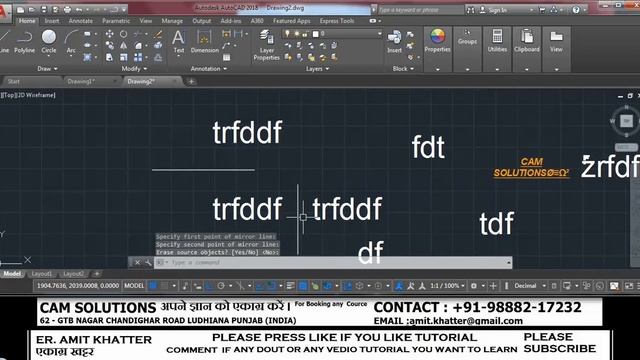Expand the Modify panel
Screen dimensions: 640x360
(x=134, y=69)
